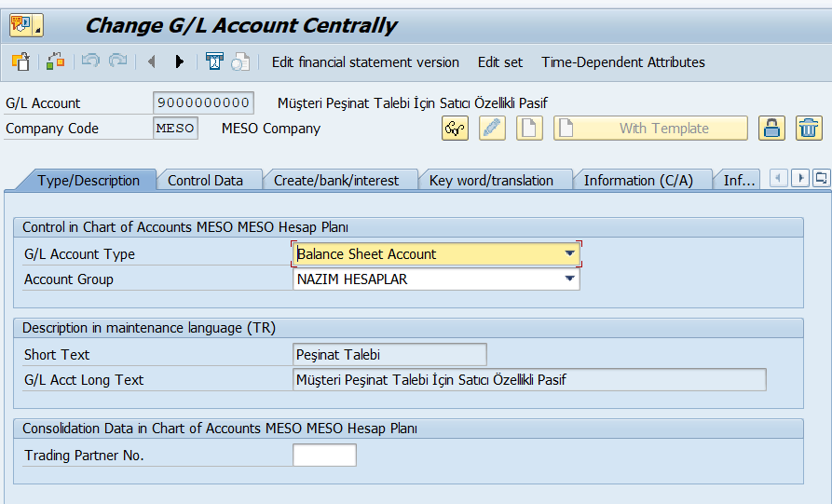Expand the Account Group dropdown
The width and height of the screenshot is (832, 504).
(569, 279)
